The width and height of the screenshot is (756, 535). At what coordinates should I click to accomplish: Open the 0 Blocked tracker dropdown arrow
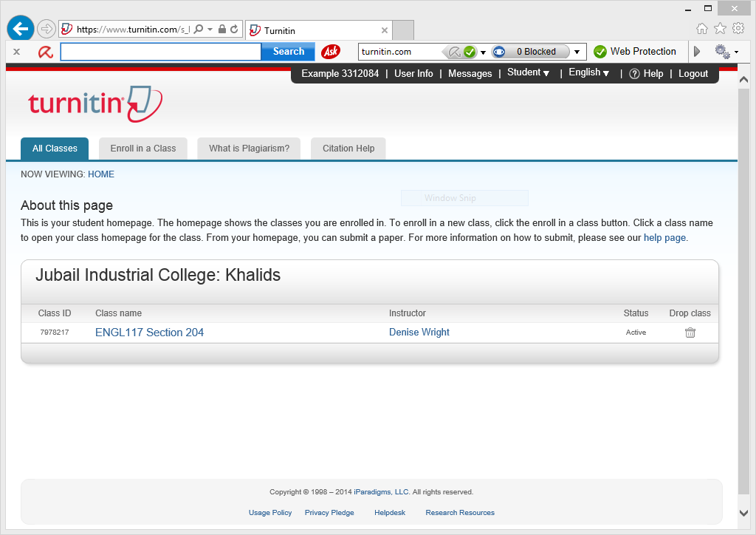tap(577, 52)
